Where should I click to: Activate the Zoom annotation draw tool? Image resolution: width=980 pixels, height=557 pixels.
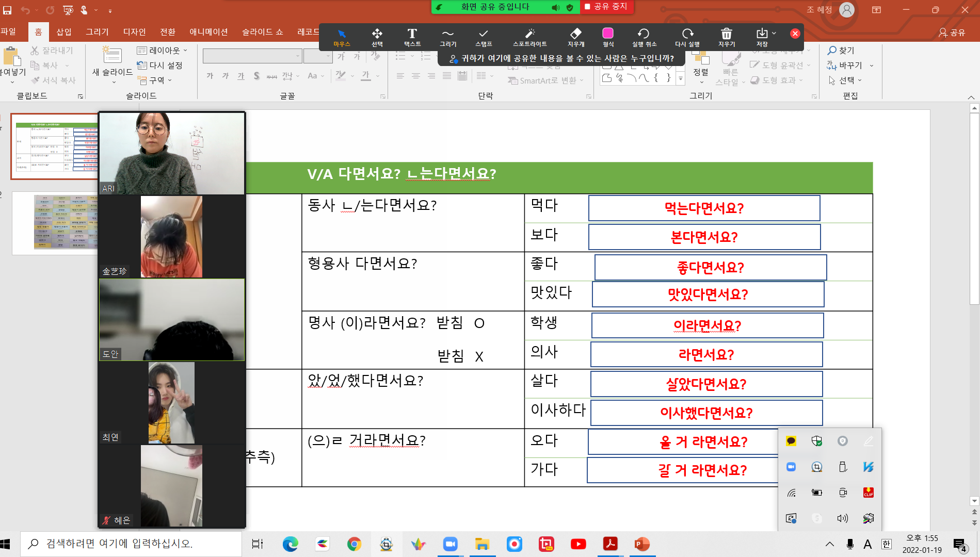(448, 37)
